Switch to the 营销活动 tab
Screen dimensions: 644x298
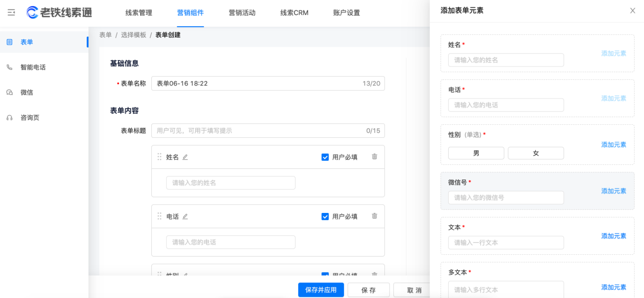coord(242,13)
